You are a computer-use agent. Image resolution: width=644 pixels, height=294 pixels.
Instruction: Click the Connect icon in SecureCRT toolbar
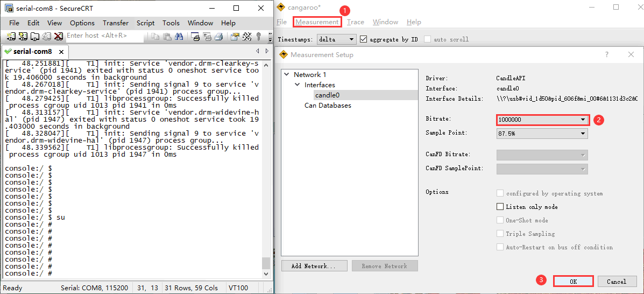pos(11,36)
